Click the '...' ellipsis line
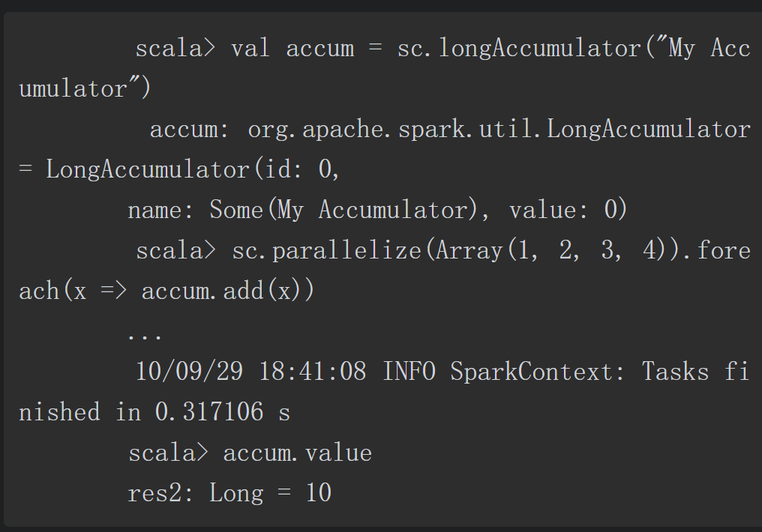This screenshot has width=762, height=532. (144, 336)
